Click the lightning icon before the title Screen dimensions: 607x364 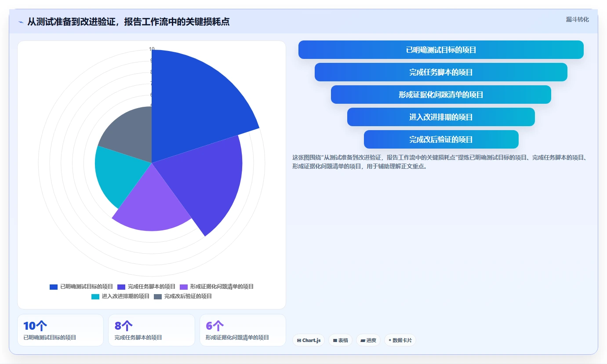21,22
